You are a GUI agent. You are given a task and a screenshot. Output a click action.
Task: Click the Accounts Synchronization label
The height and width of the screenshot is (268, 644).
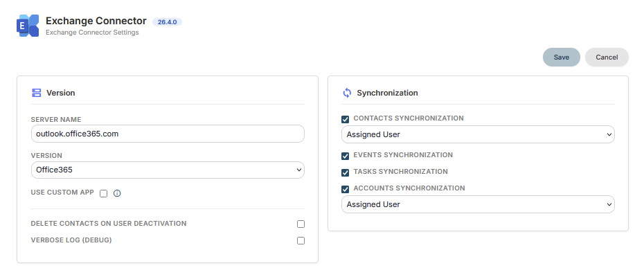(x=409, y=188)
